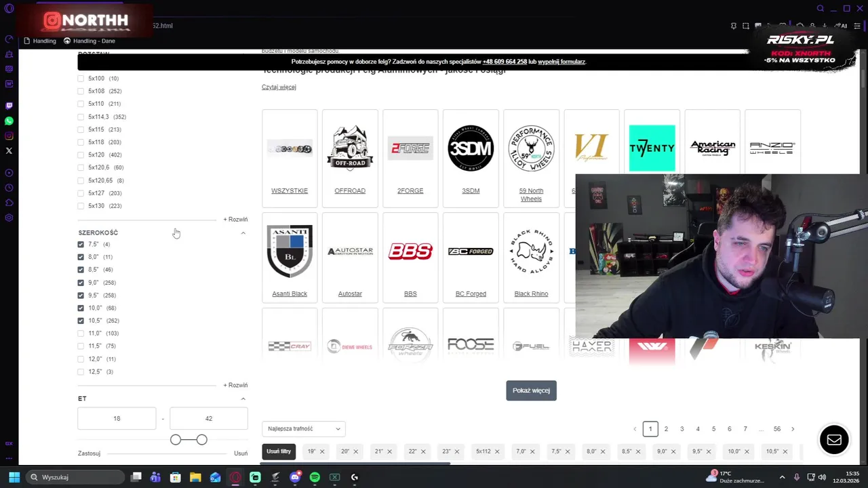Screen dimensions: 868x488
Task: Open the Handling bookmark
Action: pyautogui.click(x=40, y=41)
